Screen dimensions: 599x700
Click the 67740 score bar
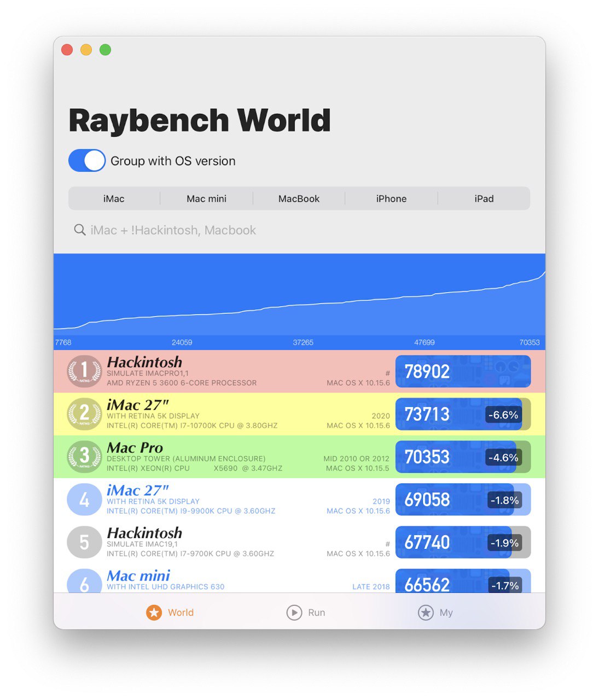463,542
